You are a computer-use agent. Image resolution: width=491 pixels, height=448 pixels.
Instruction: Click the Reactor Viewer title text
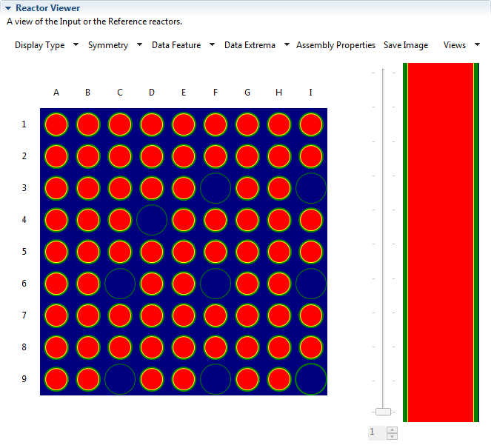[47, 8]
